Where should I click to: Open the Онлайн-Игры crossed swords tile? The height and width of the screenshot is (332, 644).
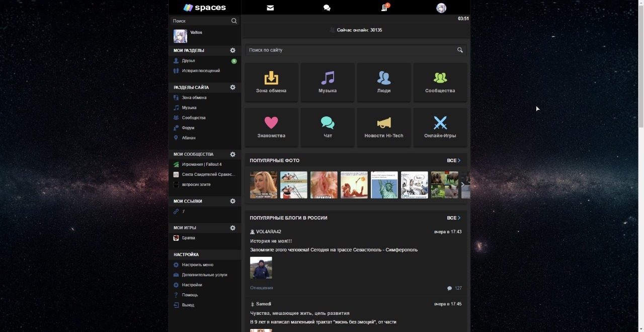pyautogui.click(x=440, y=127)
